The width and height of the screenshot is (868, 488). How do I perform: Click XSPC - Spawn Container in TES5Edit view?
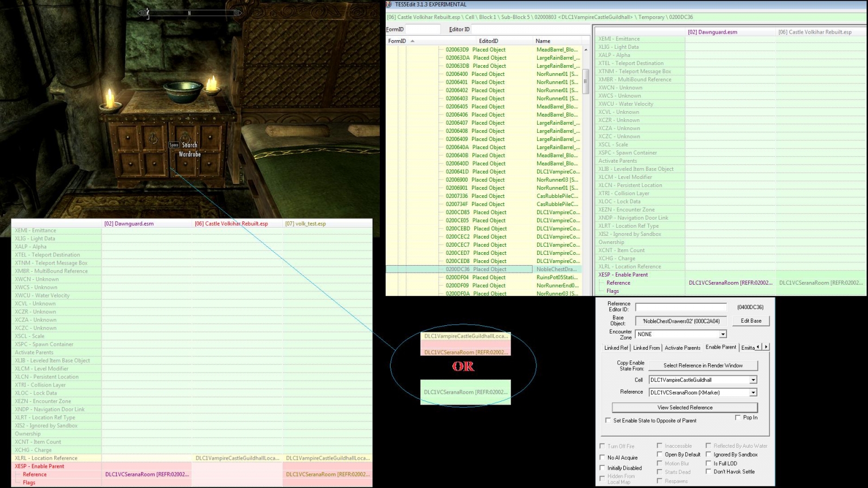[628, 152]
